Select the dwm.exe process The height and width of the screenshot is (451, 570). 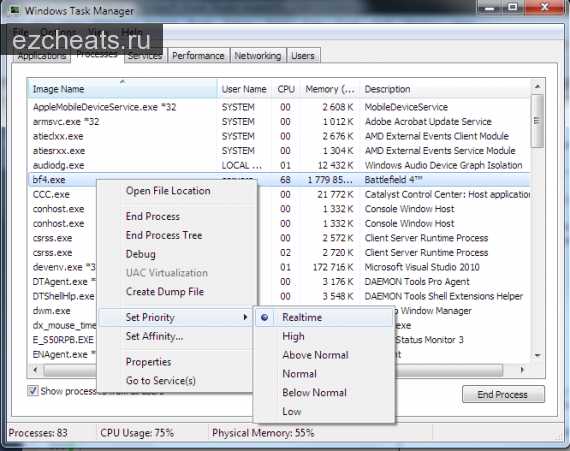[52, 311]
